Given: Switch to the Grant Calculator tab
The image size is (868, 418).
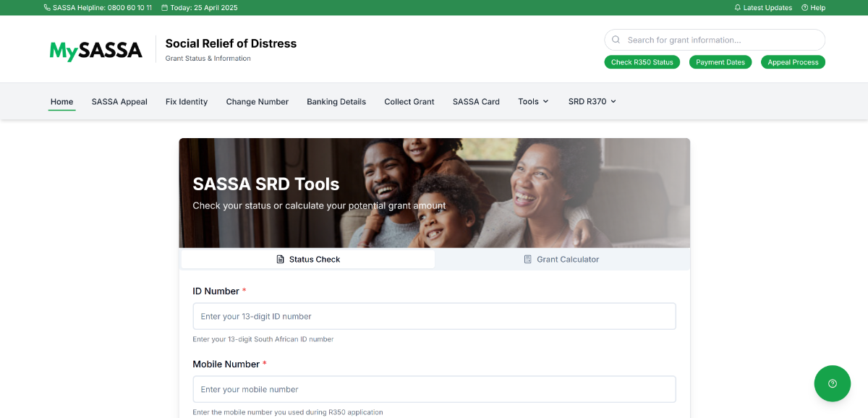Looking at the screenshot, I should 561,259.
